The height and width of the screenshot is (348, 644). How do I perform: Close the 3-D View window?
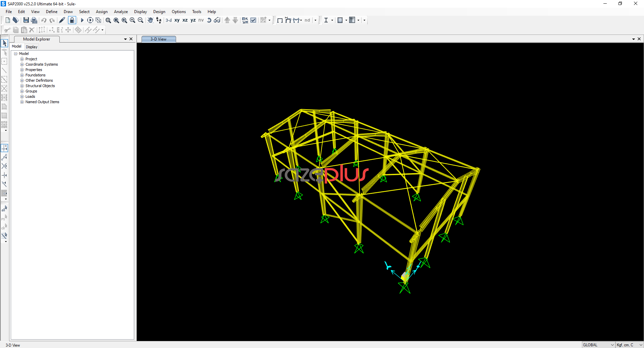pos(639,39)
